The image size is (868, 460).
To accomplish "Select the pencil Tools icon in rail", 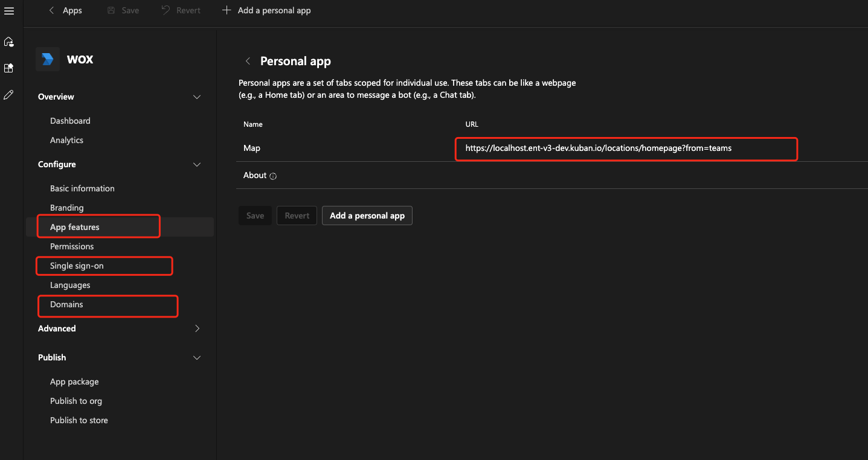I will [x=8, y=95].
